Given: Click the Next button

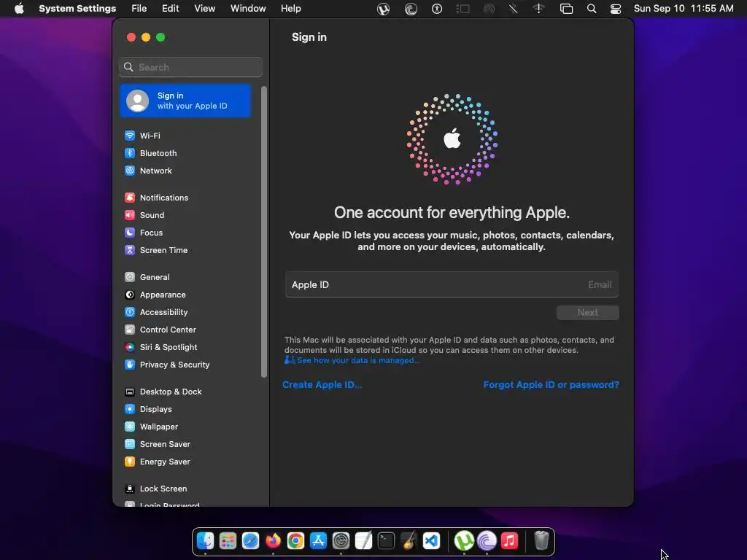Looking at the screenshot, I should (588, 312).
